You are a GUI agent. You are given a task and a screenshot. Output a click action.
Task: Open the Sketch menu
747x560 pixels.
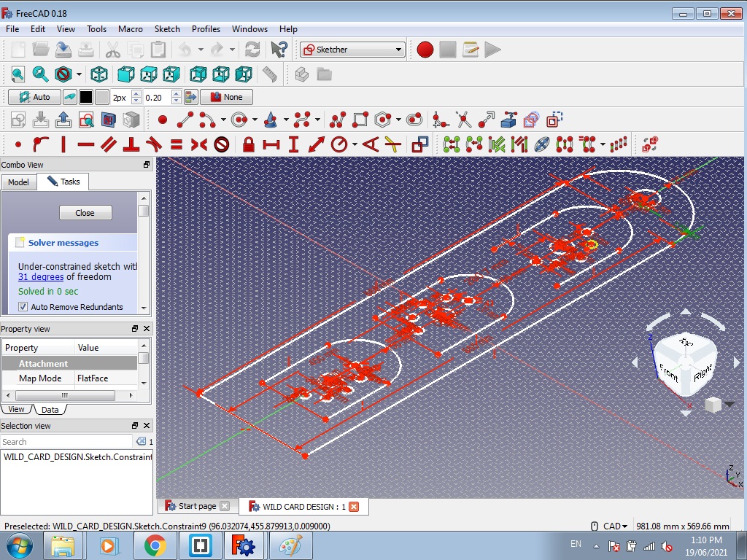167,29
